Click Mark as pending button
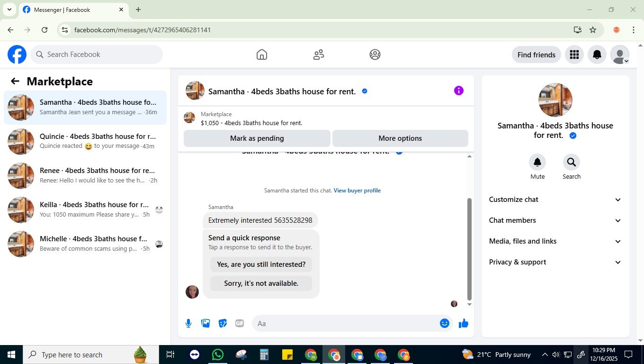The image size is (644, 364). pos(257,138)
